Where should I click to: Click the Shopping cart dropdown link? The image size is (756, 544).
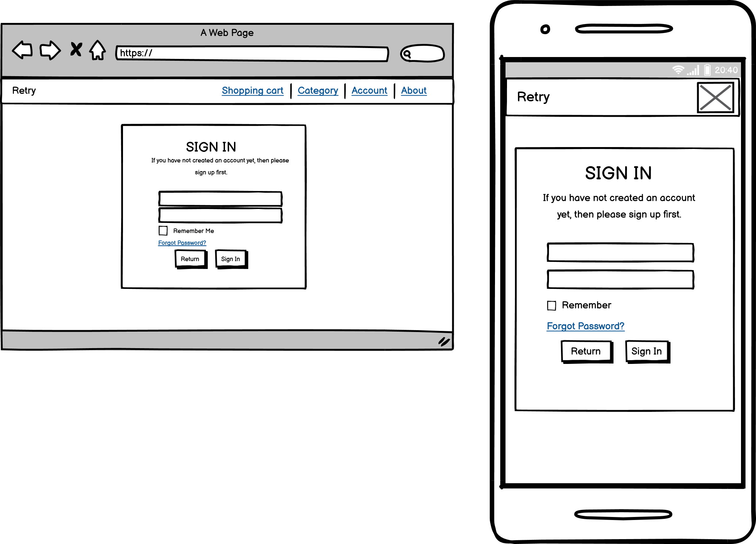pyautogui.click(x=251, y=90)
